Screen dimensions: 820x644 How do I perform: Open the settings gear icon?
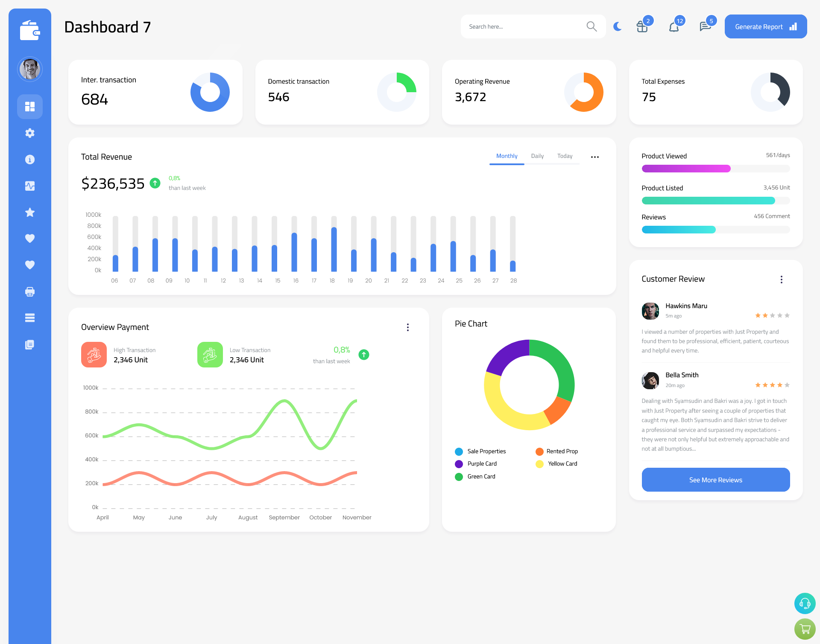30,132
